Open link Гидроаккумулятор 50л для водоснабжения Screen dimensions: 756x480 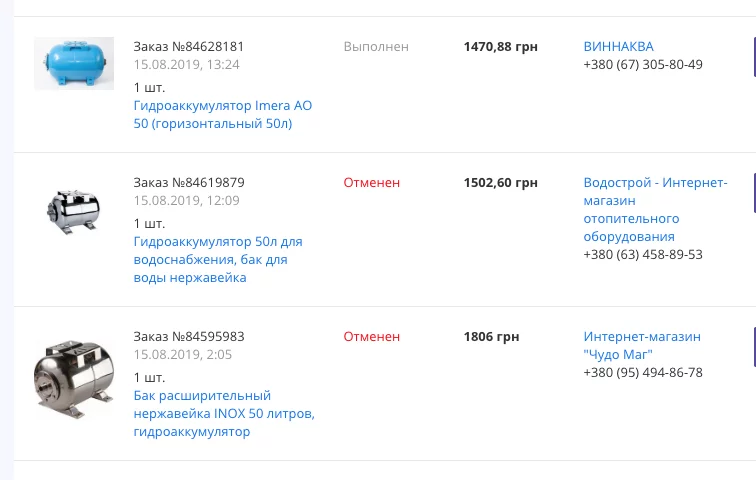218,259
